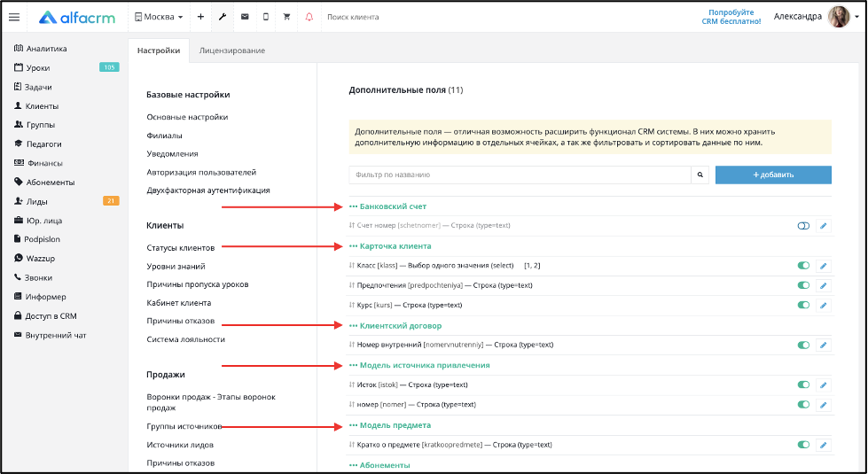The height and width of the screenshot is (474, 868).
Task: Click the Александра user name
Action: 797,17
